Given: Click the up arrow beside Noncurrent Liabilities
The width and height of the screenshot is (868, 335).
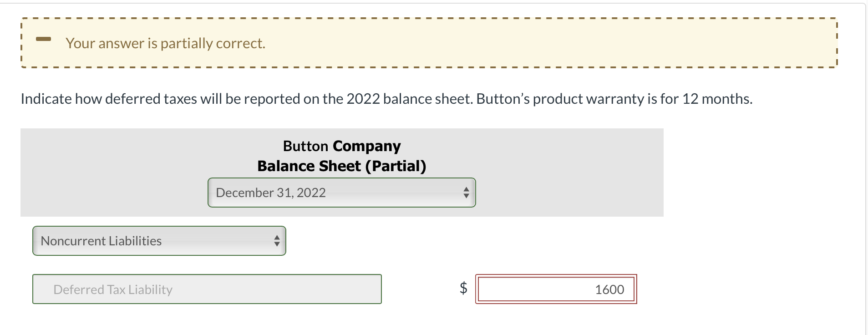Looking at the screenshot, I should (278, 237).
